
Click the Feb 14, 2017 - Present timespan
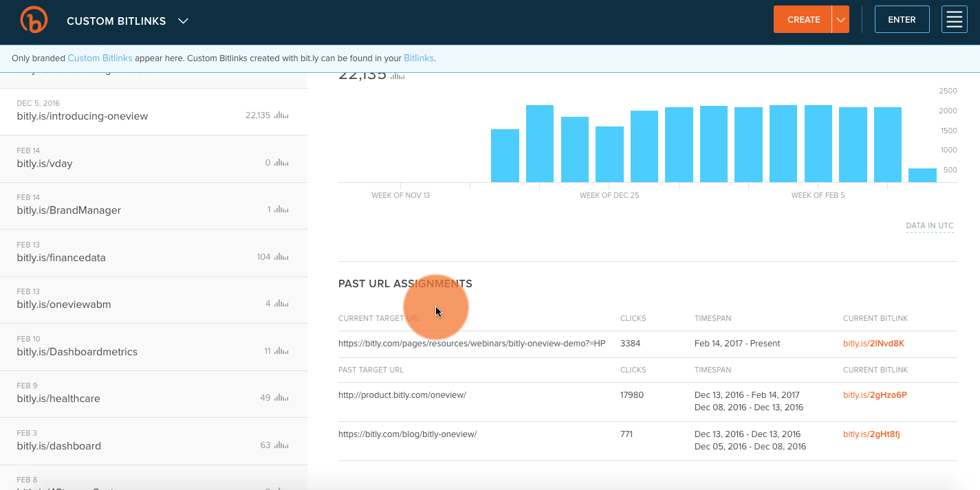click(x=737, y=344)
